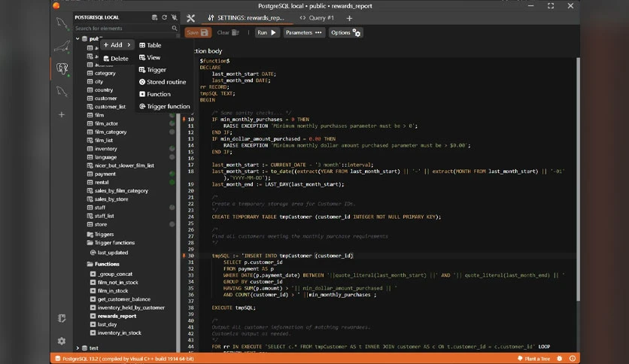Viewport: 629px width, 364px height.
Task: Select View in the Add submenu
Action: (150, 58)
